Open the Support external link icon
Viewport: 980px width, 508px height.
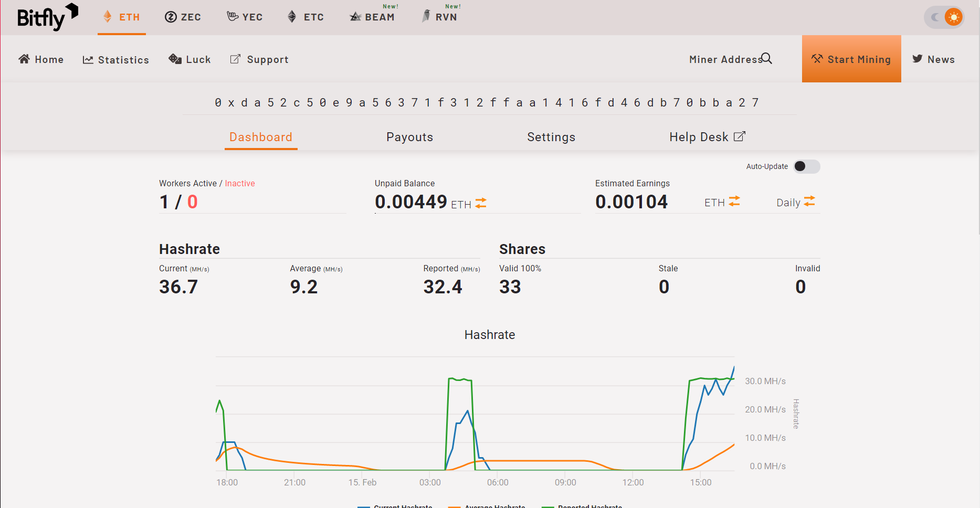[236, 59]
